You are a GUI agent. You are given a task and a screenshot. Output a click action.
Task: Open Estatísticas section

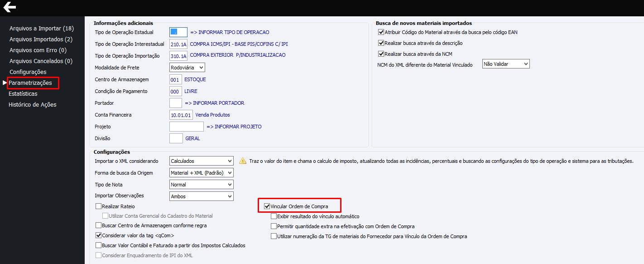point(23,93)
